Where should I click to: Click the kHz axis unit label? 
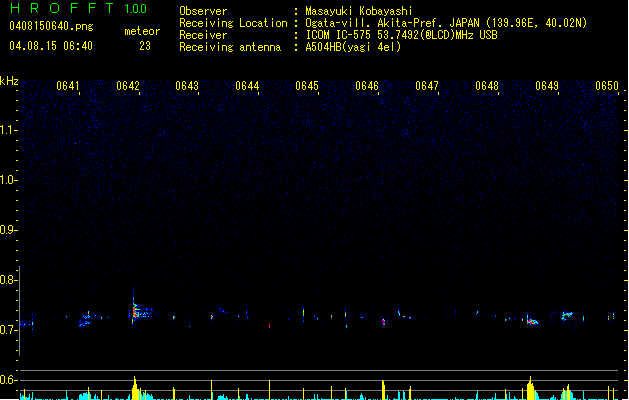(x=9, y=81)
